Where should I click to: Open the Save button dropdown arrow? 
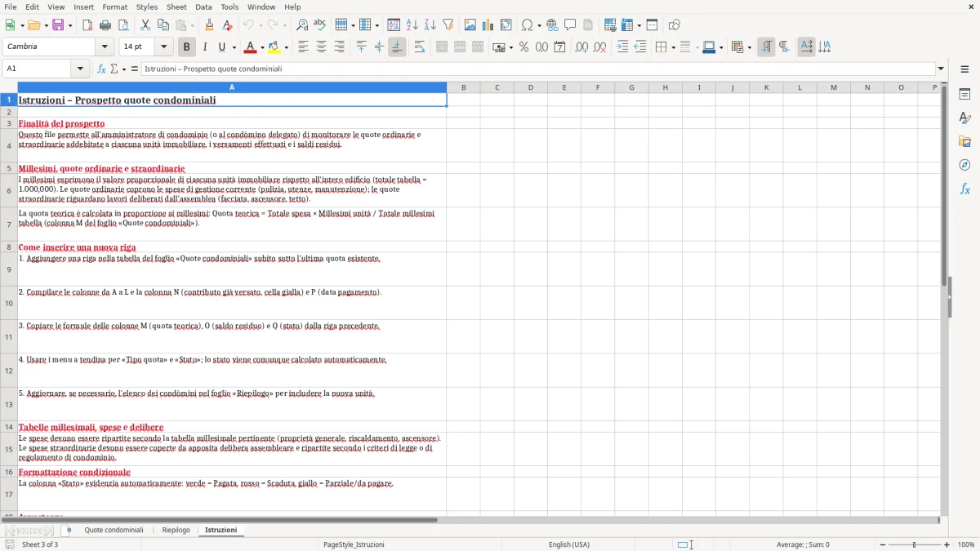[x=69, y=25]
